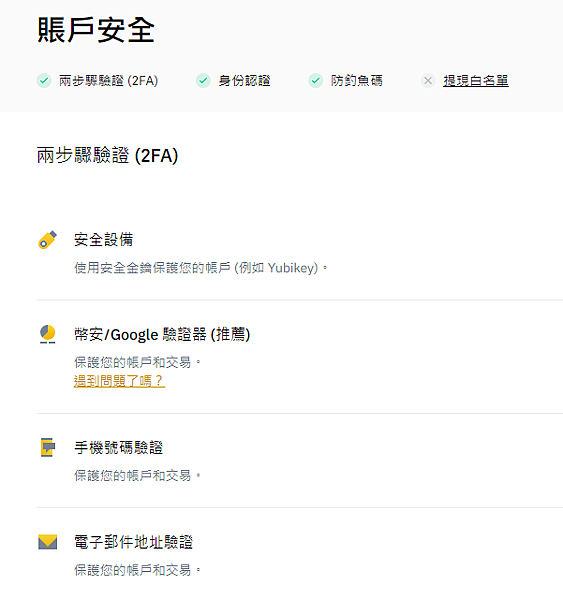The width and height of the screenshot is (563, 600).
Task: Click the 兩步驟驗證 (2FA) section heading
Action: pos(108,156)
